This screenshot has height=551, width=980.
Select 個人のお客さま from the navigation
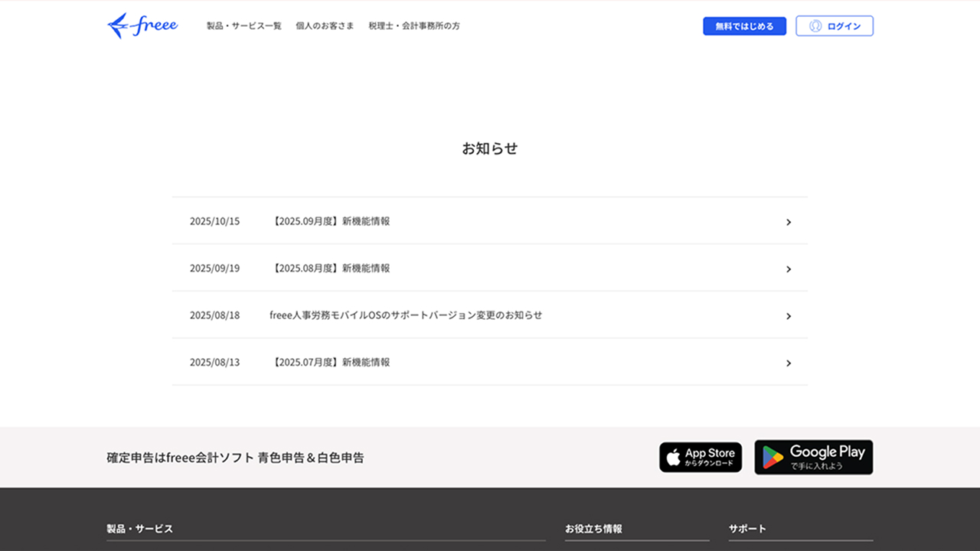pyautogui.click(x=325, y=25)
